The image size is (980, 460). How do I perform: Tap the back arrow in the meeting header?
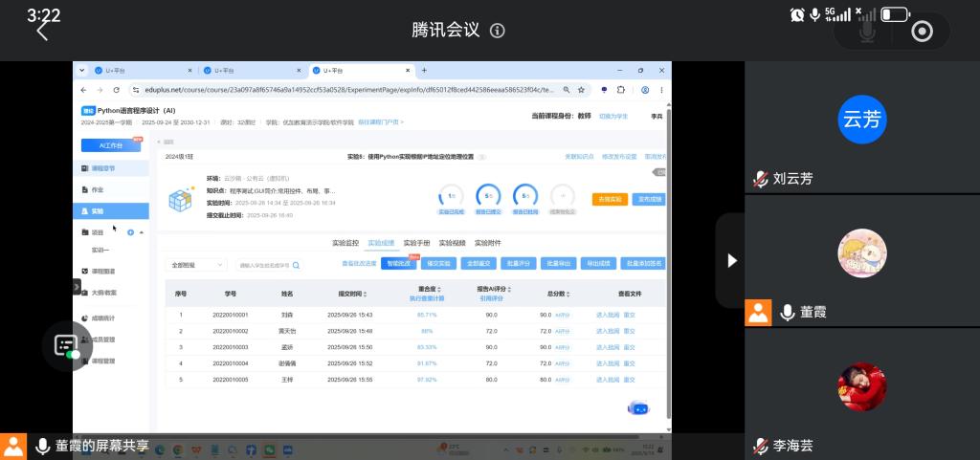42,30
